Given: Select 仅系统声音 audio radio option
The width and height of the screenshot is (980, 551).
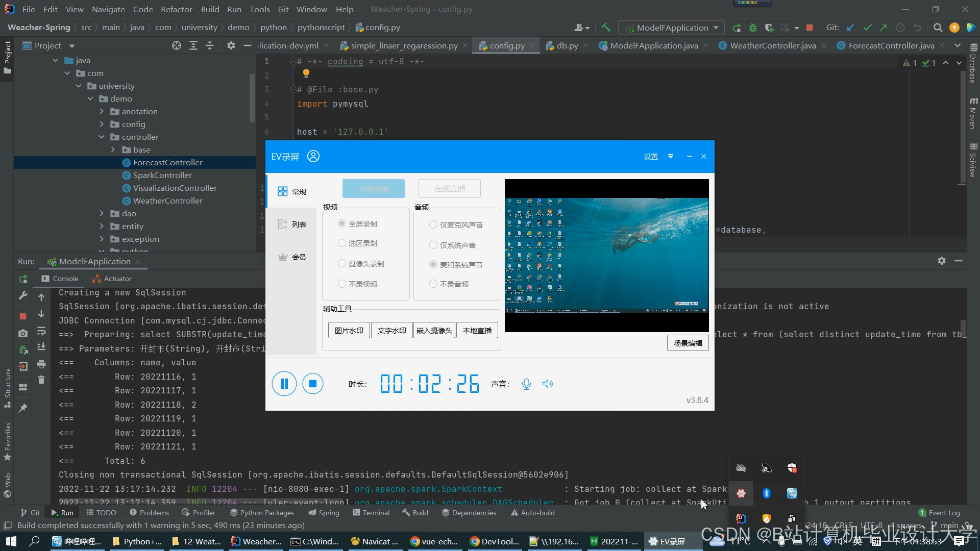Looking at the screenshot, I should [433, 245].
